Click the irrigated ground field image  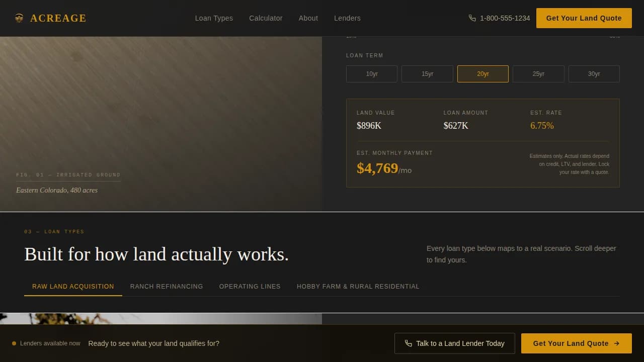coord(161,124)
